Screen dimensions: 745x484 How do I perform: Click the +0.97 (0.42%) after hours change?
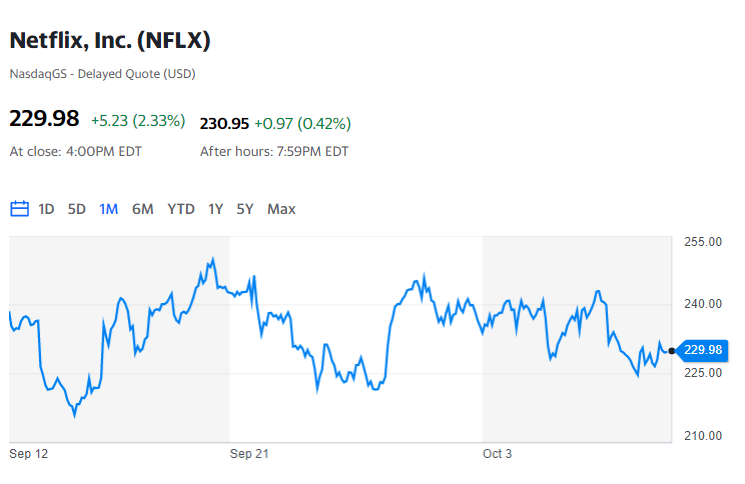point(303,123)
